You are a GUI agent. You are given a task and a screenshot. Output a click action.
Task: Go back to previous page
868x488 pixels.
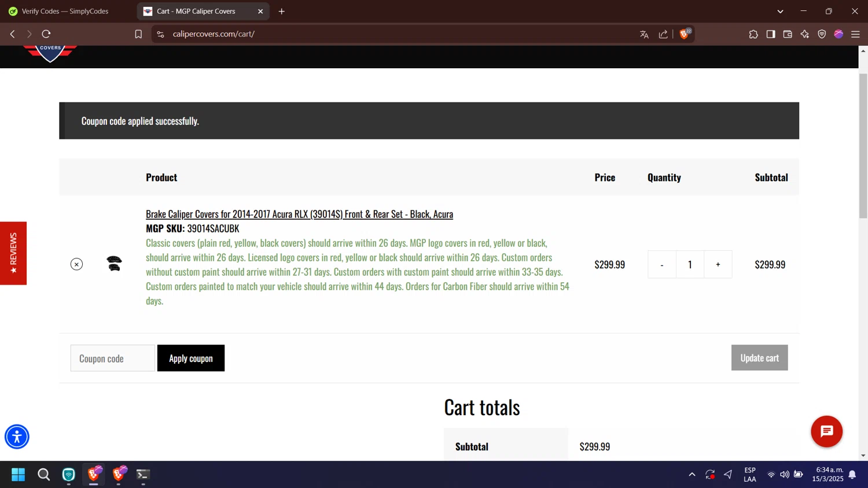click(x=12, y=34)
